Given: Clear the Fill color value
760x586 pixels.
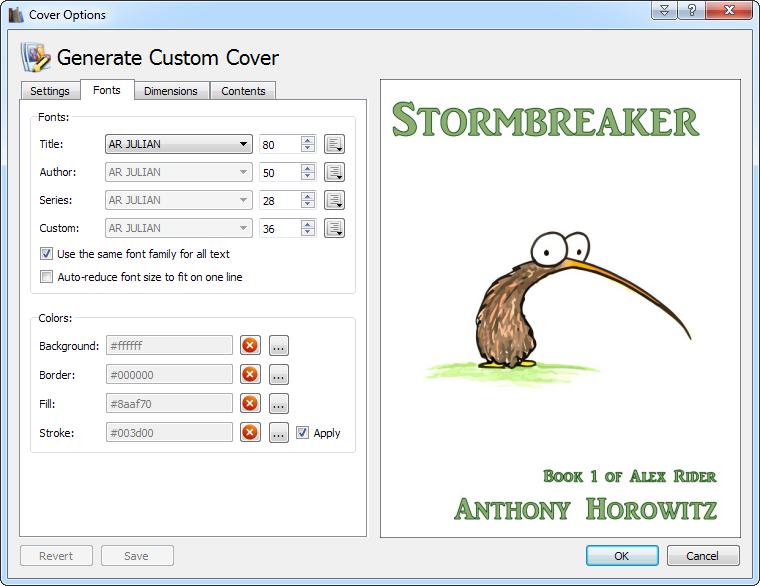Looking at the screenshot, I should click(x=250, y=404).
